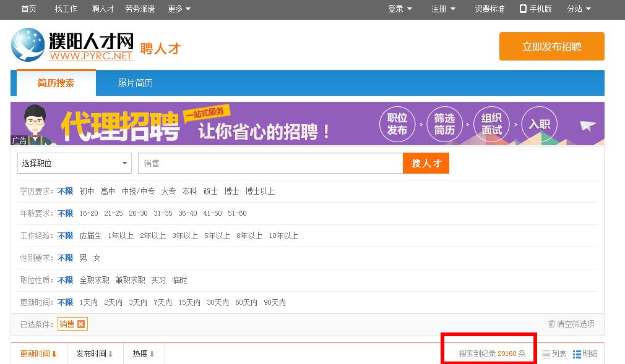Image resolution: width=625 pixels, height=364 pixels.
Task: Expand the 分站 dropdown
Action: [579, 9]
